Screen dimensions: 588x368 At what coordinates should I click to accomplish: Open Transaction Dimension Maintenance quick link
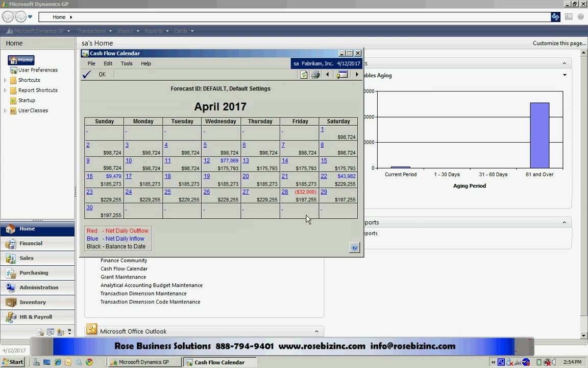[x=143, y=293]
